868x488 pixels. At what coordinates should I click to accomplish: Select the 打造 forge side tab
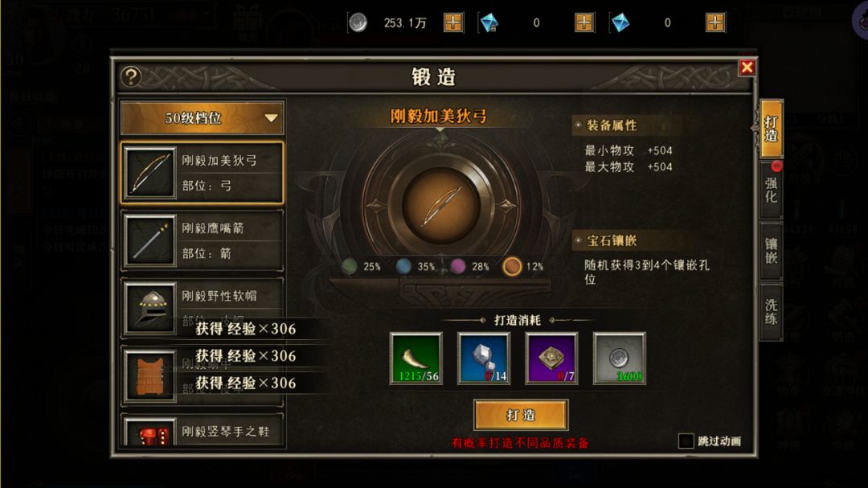click(771, 129)
